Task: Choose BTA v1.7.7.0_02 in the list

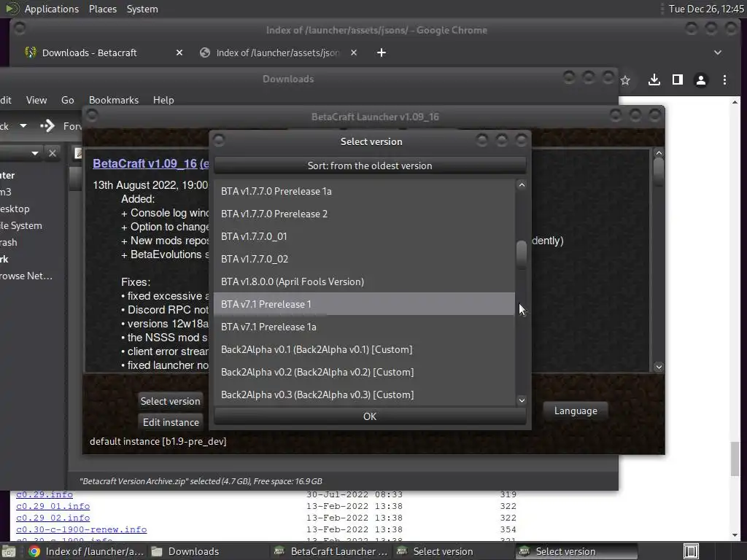Action: tap(364, 259)
